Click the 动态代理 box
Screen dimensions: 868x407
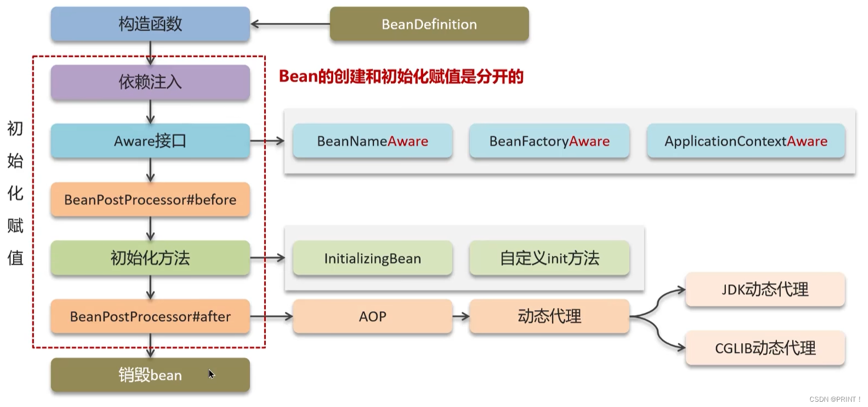tap(550, 316)
